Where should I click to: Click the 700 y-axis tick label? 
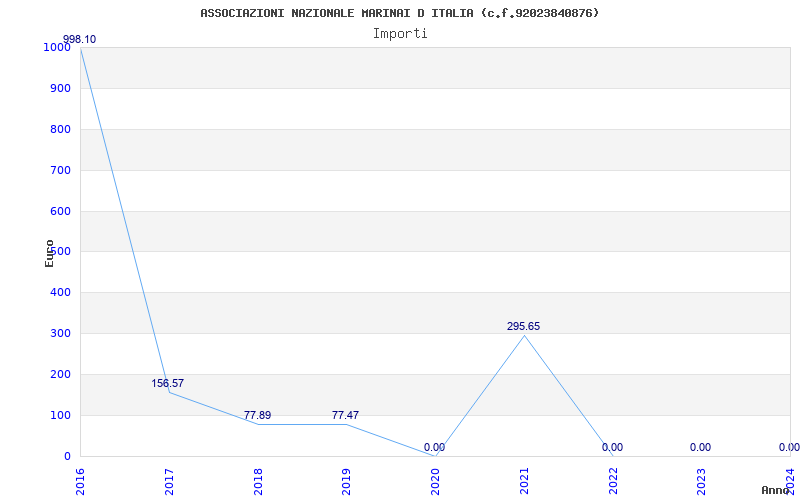(60, 170)
